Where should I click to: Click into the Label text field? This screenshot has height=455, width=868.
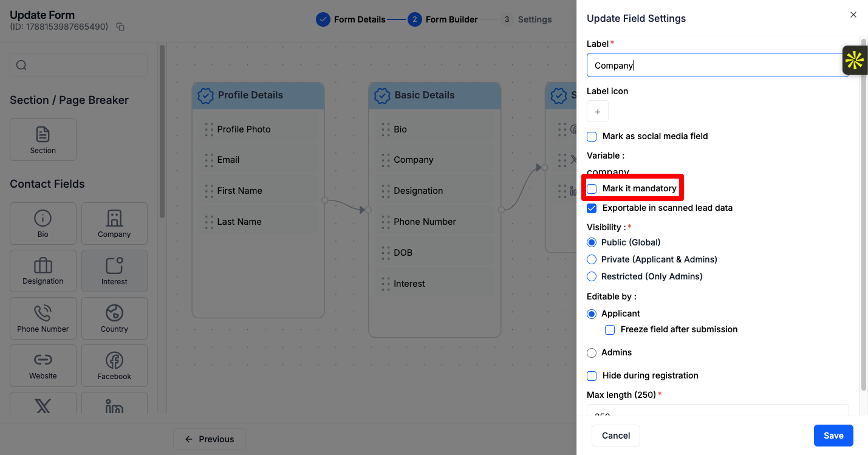click(717, 65)
